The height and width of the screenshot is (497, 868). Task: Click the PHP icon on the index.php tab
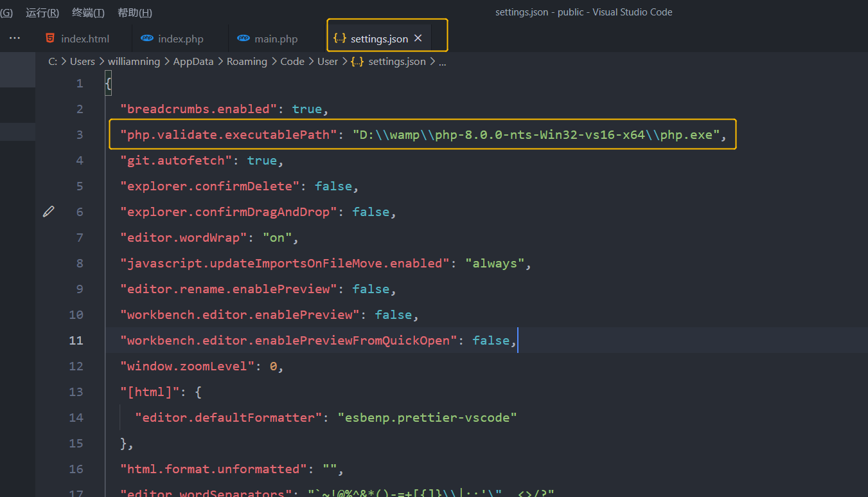[146, 38]
